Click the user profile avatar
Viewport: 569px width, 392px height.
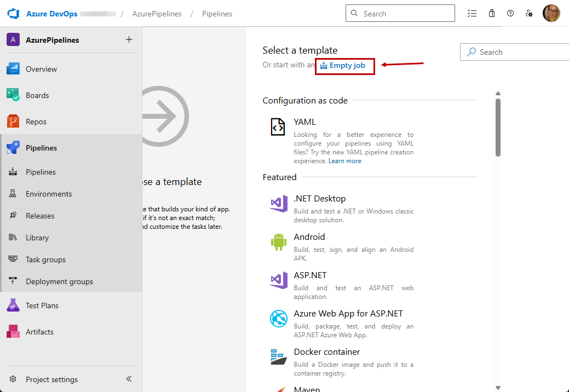pyautogui.click(x=551, y=14)
